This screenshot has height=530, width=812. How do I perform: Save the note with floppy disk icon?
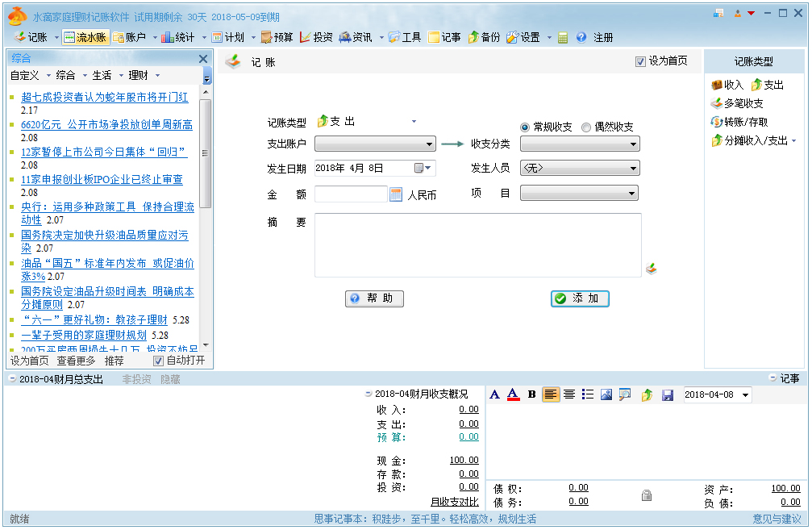(668, 394)
